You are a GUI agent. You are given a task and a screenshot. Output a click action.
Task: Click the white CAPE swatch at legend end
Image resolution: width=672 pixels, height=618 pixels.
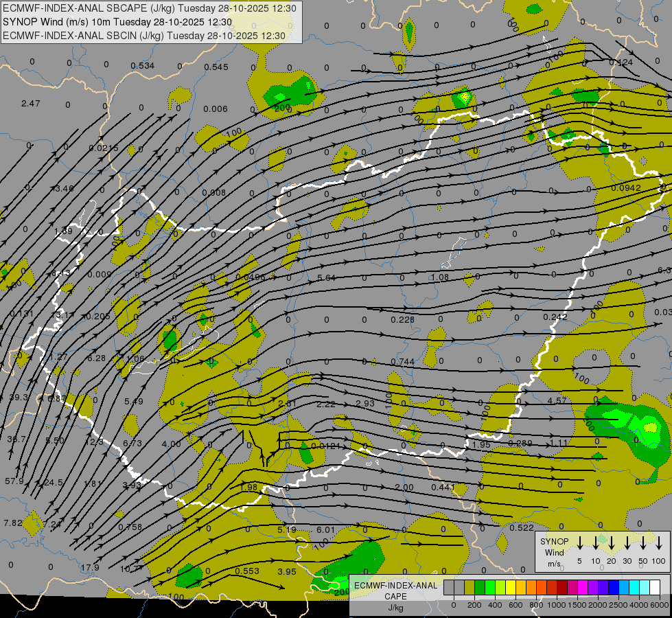(655, 587)
